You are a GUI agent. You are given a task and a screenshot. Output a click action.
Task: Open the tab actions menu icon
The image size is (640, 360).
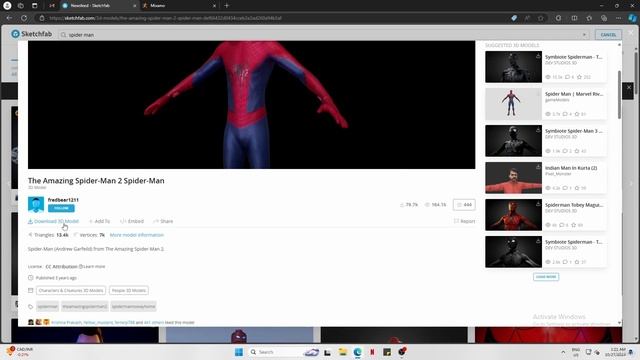[x=35, y=6]
